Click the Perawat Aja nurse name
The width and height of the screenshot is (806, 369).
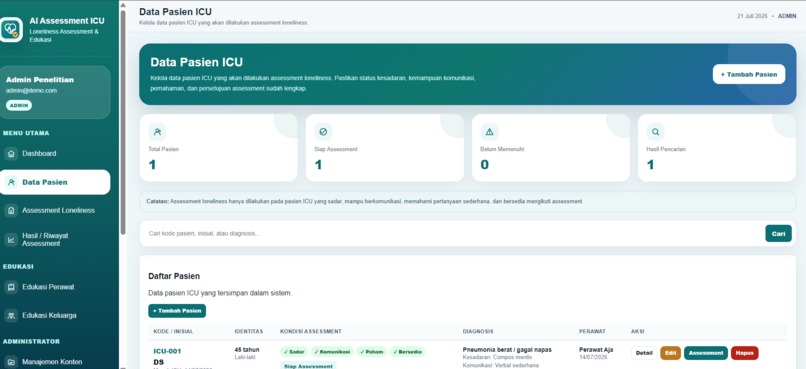click(x=596, y=349)
